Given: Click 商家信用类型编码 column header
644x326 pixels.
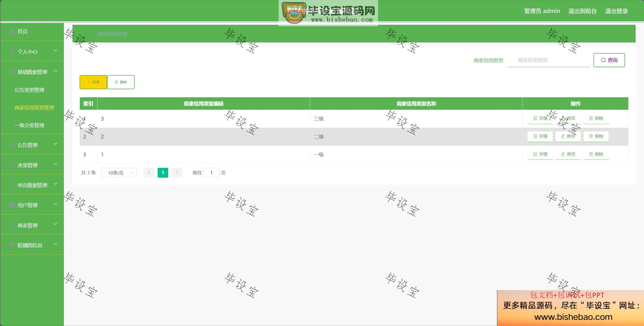Looking at the screenshot, I should click(204, 104).
